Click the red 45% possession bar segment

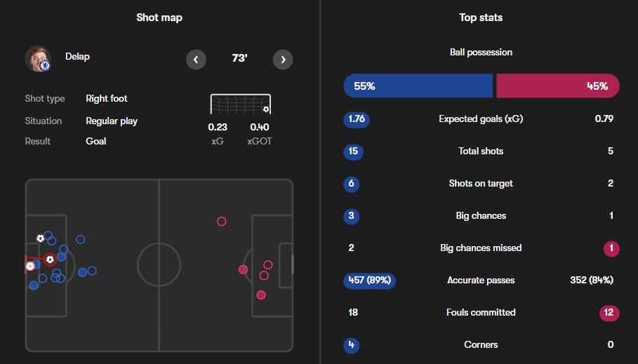(x=557, y=86)
